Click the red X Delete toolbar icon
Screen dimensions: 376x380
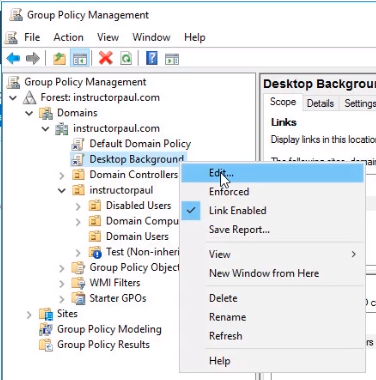106,59
